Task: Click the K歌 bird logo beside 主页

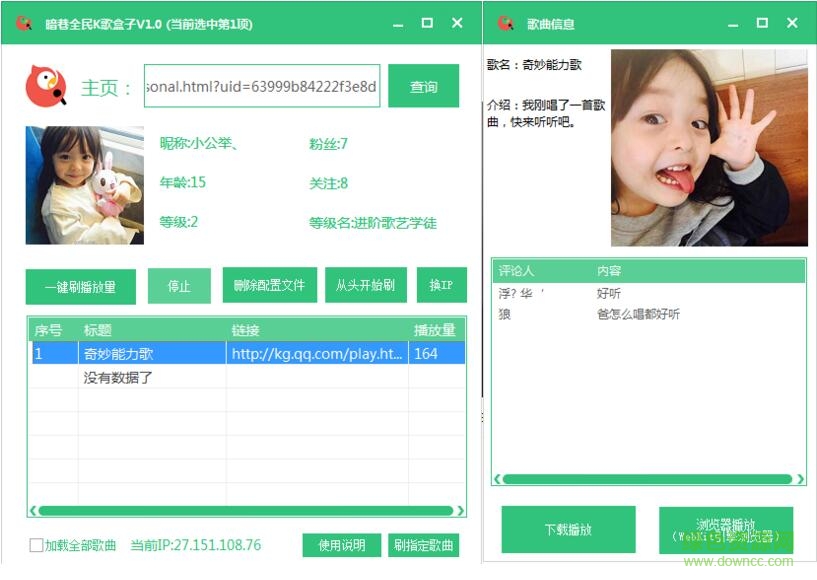Action: [46, 87]
